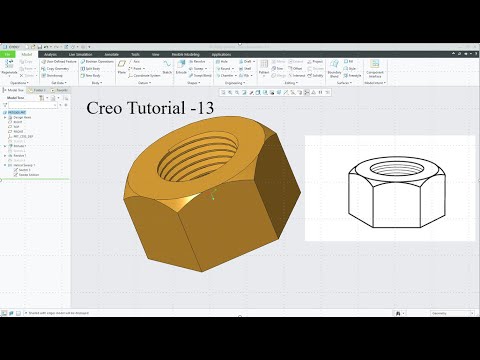The image size is (480, 360).
Task: Open the Draft dropdown arrow
Action: (254, 62)
